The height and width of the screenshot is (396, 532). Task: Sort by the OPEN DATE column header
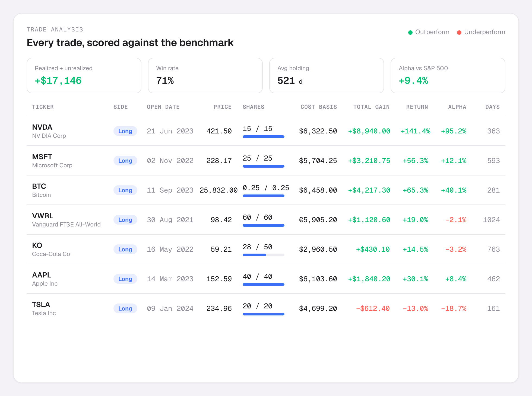coord(163,107)
